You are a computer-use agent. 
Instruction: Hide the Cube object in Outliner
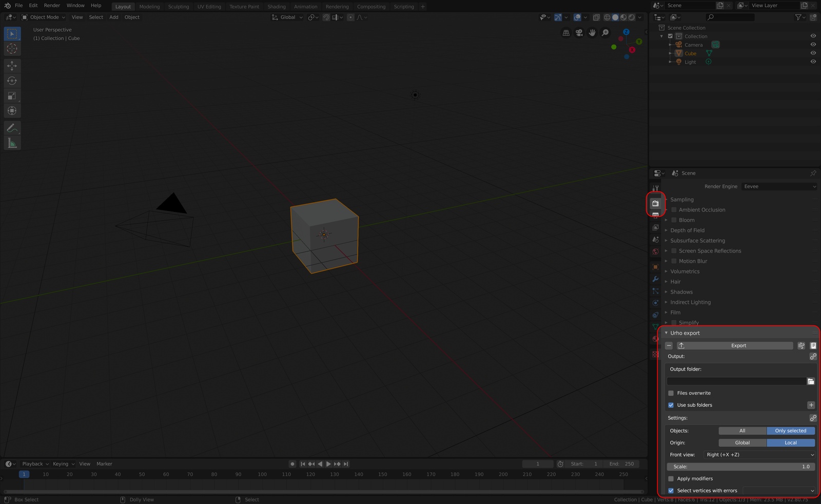(813, 53)
